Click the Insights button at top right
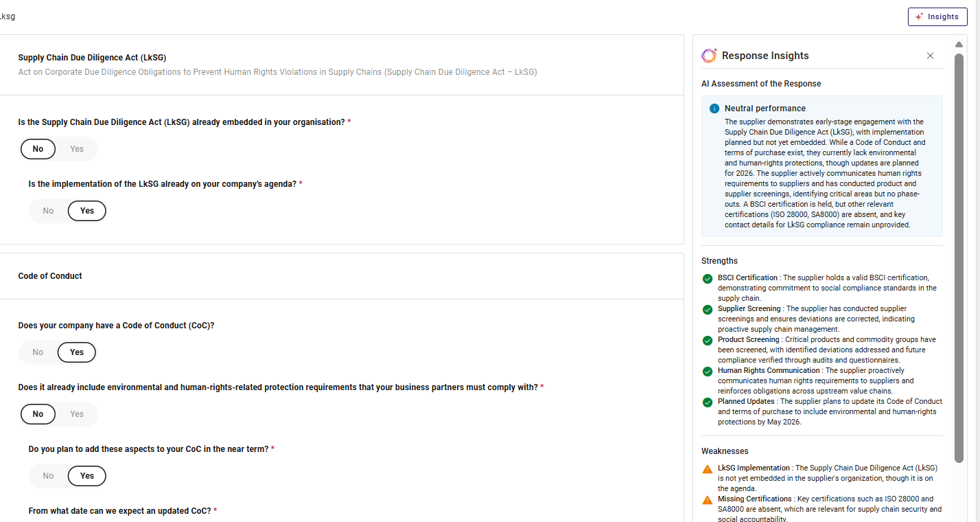The height and width of the screenshot is (522, 980). point(937,16)
